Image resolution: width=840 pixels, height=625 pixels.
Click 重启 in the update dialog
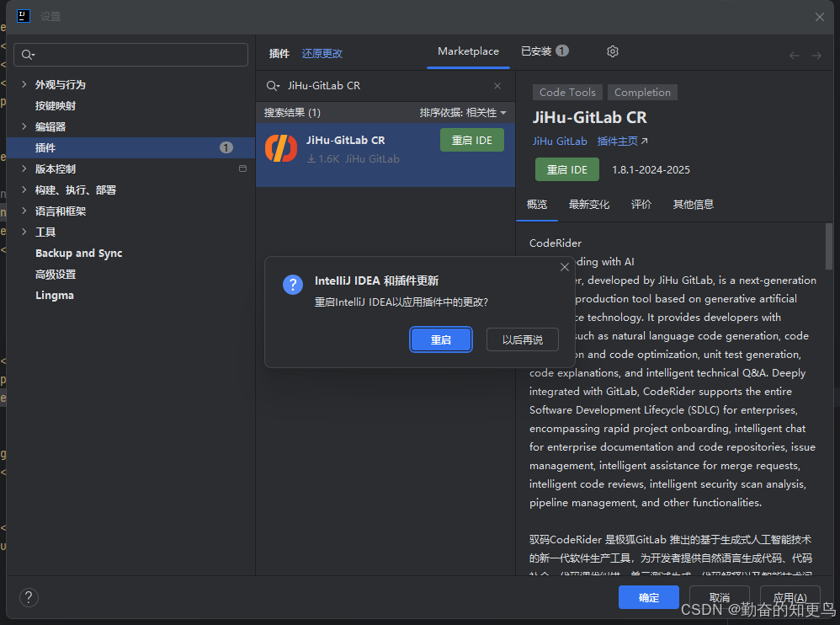coord(441,339)
